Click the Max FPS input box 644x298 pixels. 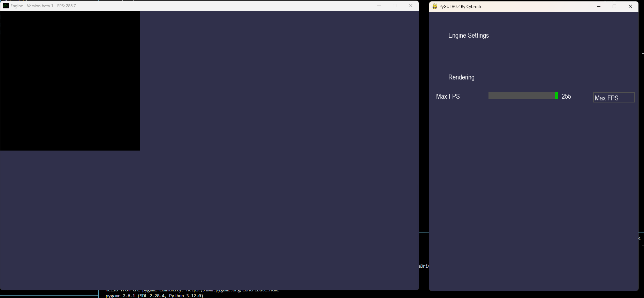pyautogui.click(x=614, y=97)
